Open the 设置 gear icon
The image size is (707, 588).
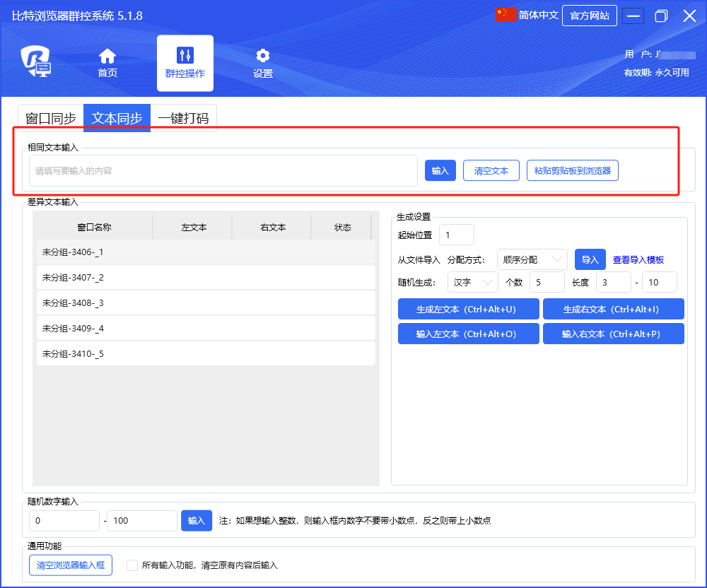pos(263,55)
